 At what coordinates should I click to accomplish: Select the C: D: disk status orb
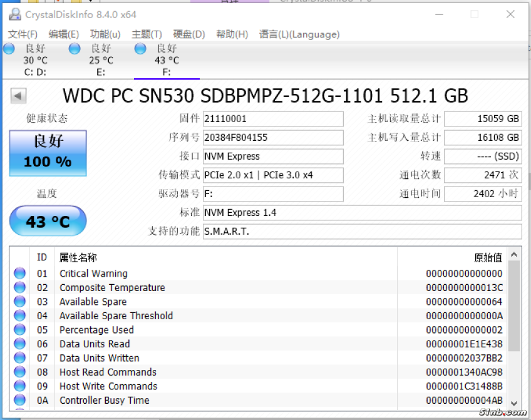point(9,49)
